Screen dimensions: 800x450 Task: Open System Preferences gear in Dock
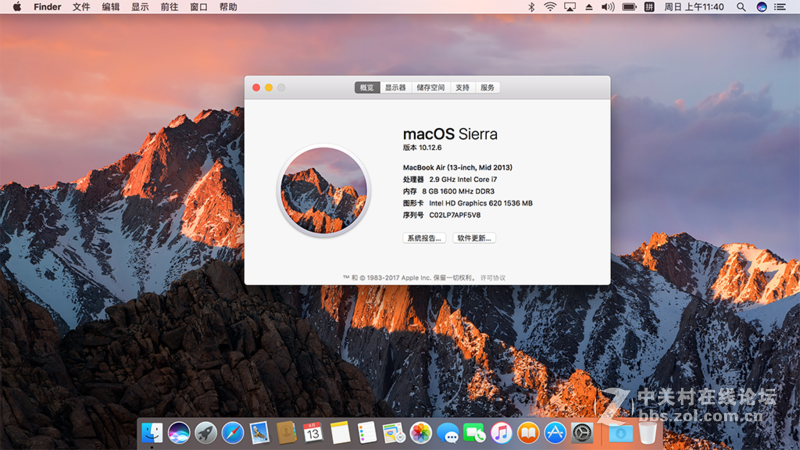tap(582, 433)
